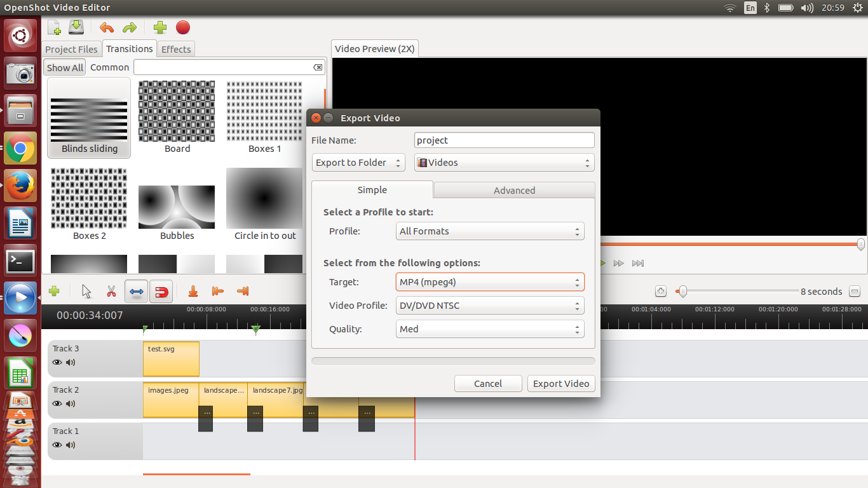Jump to the next marker

click(x=242, y=291)
